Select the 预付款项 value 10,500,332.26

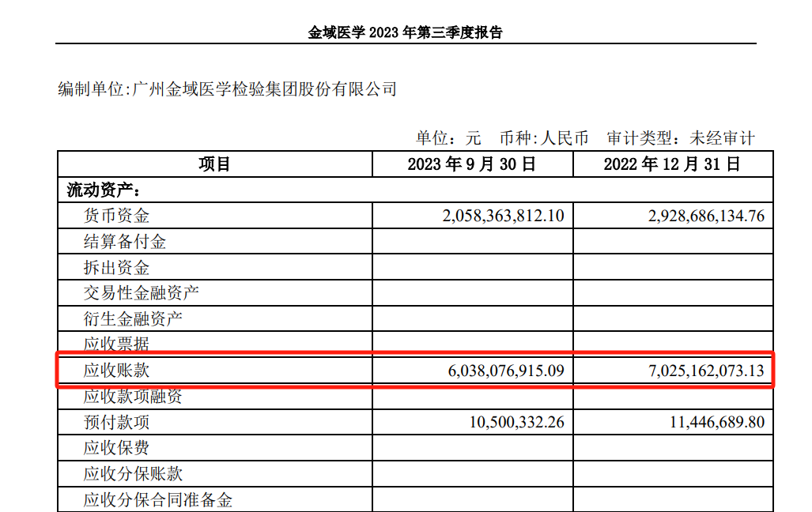tap(517, 422)
